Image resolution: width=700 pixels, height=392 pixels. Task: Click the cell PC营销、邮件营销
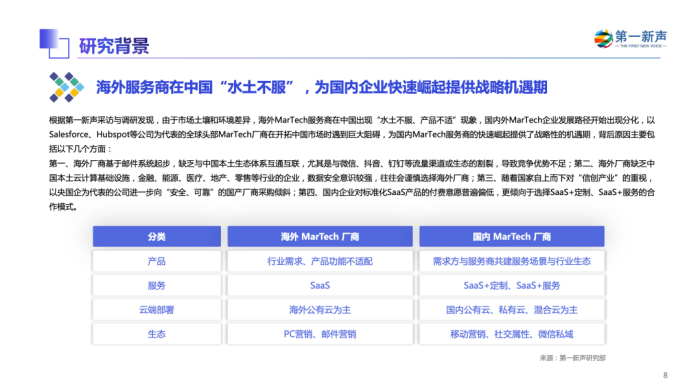pyautogui.click(x=320, y=334)
